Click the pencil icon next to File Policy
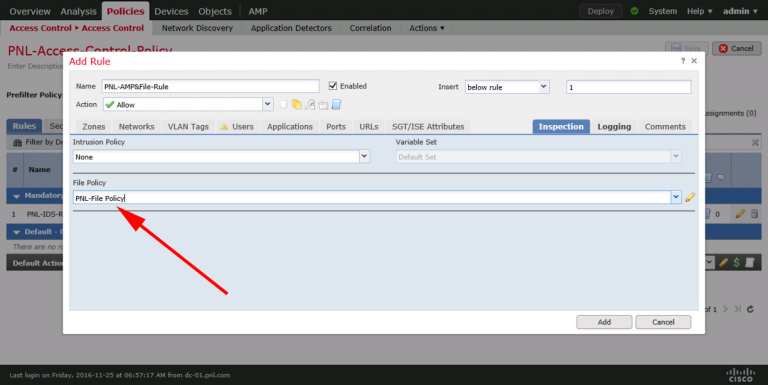The width and height of the screenshot is (768, 385). pos(690,197)
